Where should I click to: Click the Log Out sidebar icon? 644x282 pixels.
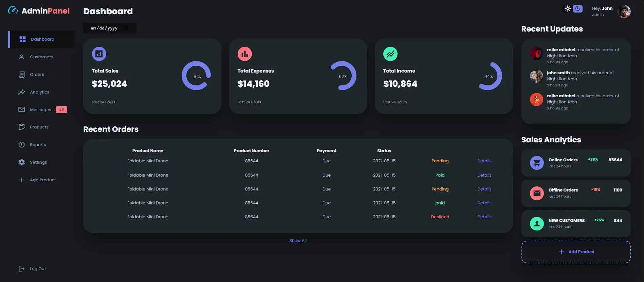(x=21, y=269)
